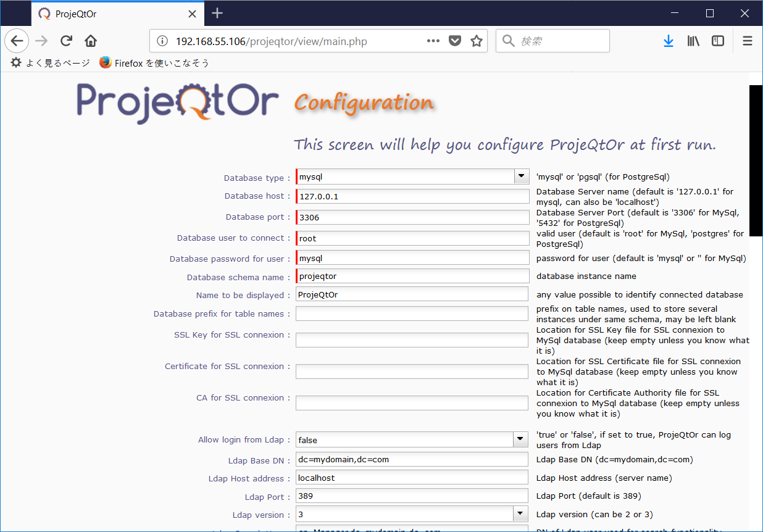The image size is (763, 532).
Task: Open the Database type dropdown
Action: click(520, 176)
